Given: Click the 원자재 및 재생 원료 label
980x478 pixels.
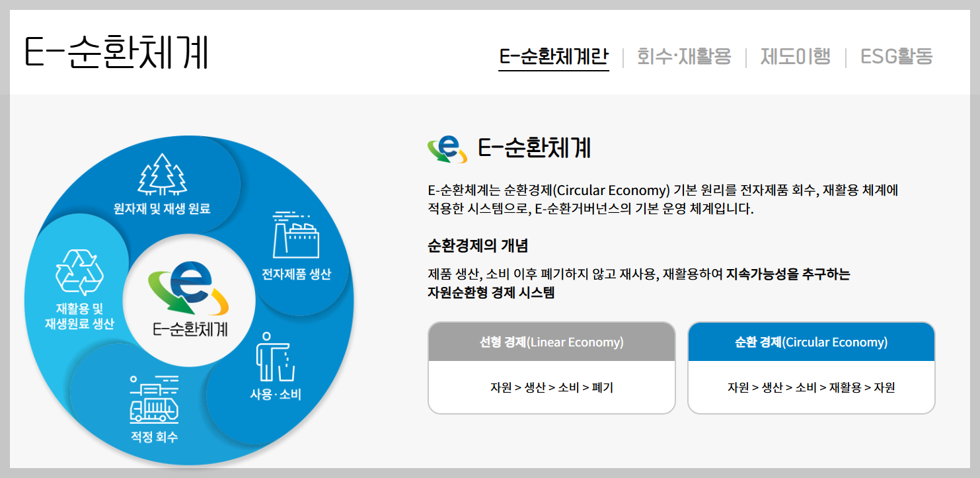Looking at the screenshot, I should click(162, 210).
